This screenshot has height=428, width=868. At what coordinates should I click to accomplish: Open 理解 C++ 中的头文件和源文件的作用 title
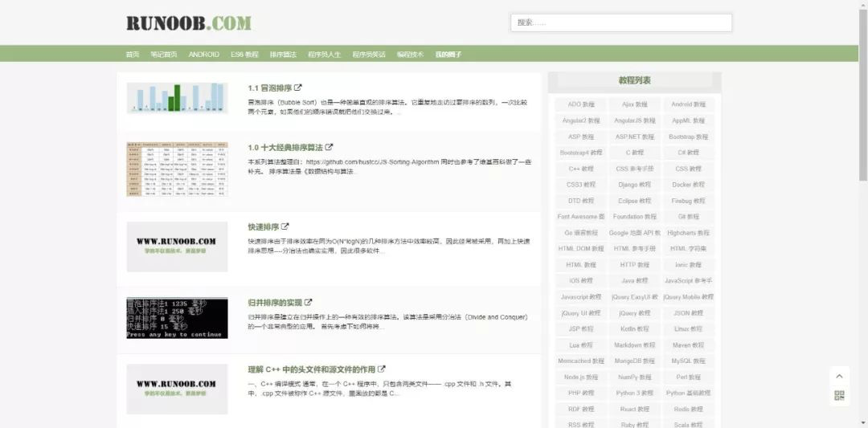click(x=312, y=369)
